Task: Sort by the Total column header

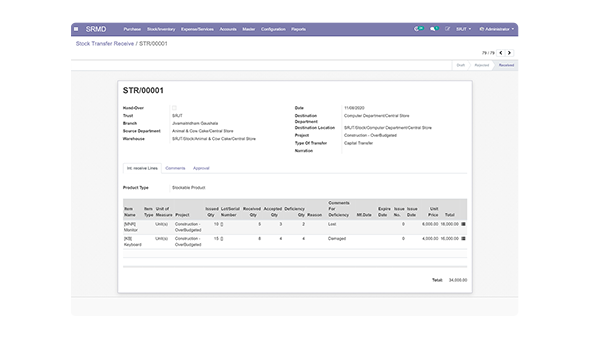Action: pos(450,215)
